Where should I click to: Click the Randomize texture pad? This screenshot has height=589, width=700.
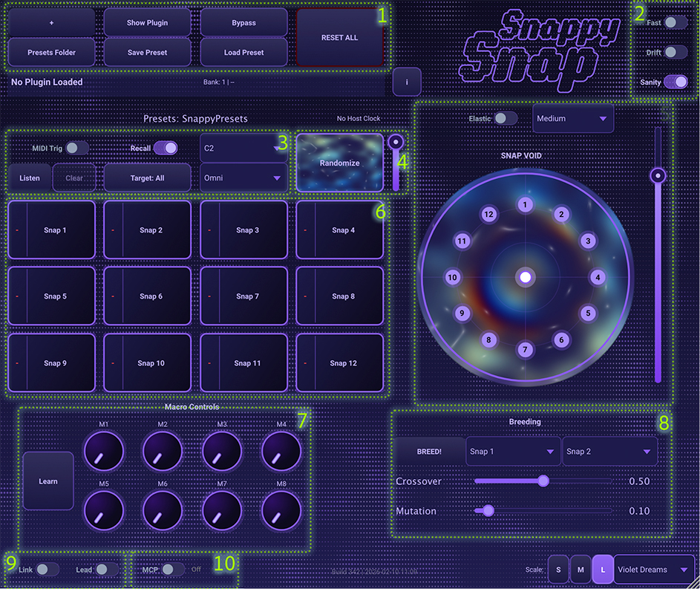coord(339,163)
